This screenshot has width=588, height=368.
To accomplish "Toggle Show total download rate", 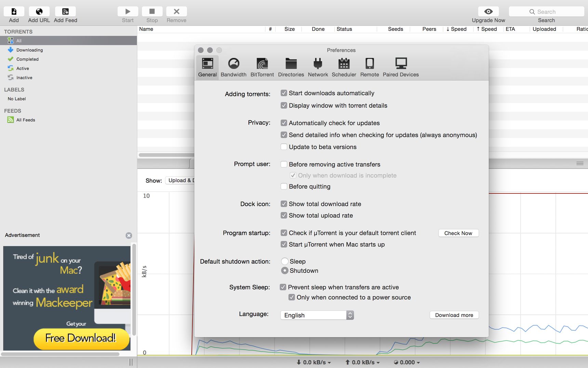I will coord(284,204).
